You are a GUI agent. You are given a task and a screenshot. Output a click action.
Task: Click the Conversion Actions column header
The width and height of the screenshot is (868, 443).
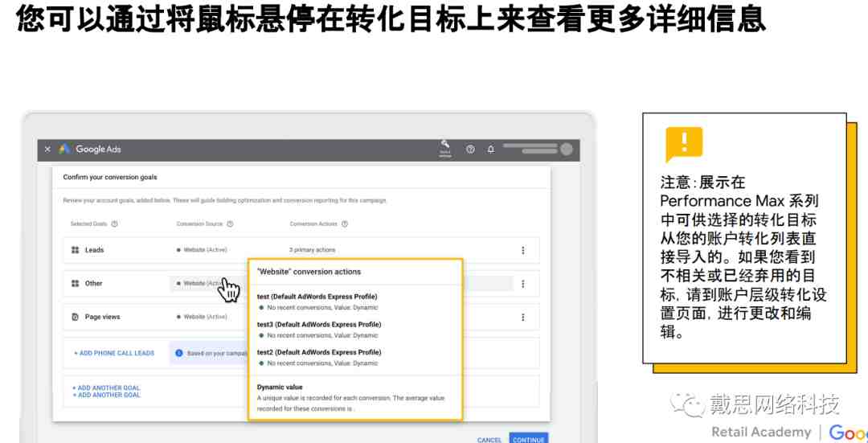click(313, 224)
